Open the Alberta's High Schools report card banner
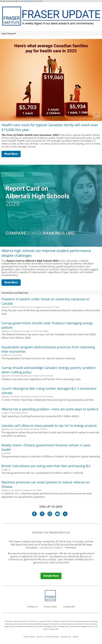This screenshot has height=644, width=102. pyautogui.click(x=51, y=206)
